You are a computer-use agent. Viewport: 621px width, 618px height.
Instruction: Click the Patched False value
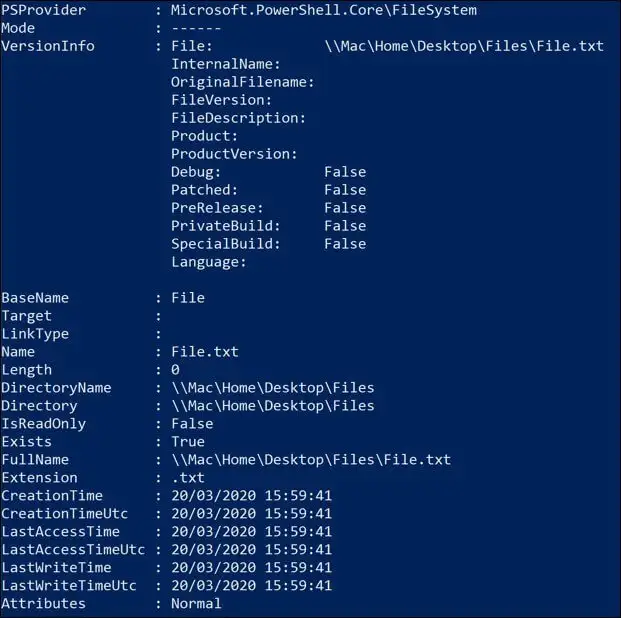click(x=345, y=190)
